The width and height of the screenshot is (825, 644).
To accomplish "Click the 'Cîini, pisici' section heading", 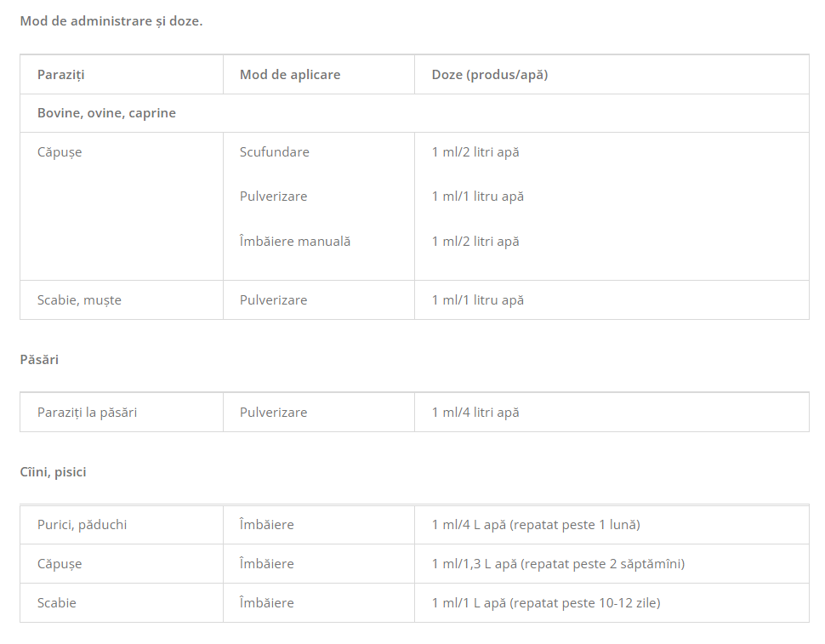I will [53, 472].
